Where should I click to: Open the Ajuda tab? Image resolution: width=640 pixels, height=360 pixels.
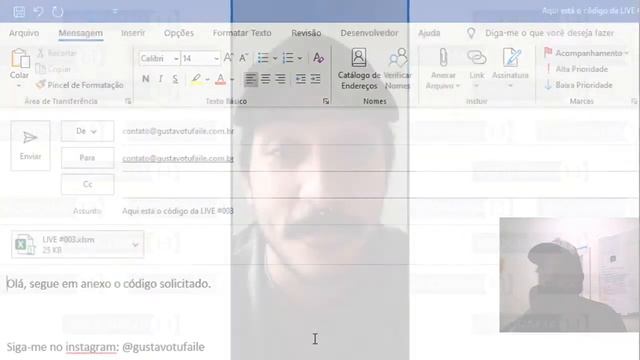[429, 33]
